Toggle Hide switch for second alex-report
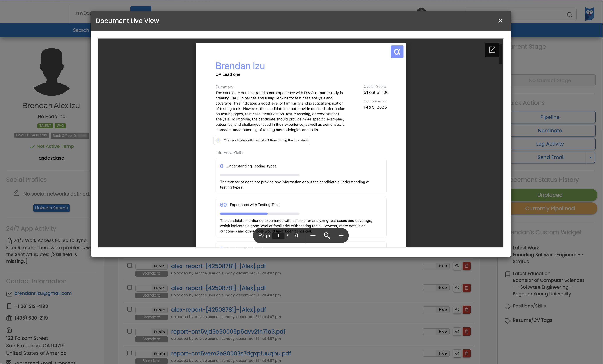 [436, 288]
